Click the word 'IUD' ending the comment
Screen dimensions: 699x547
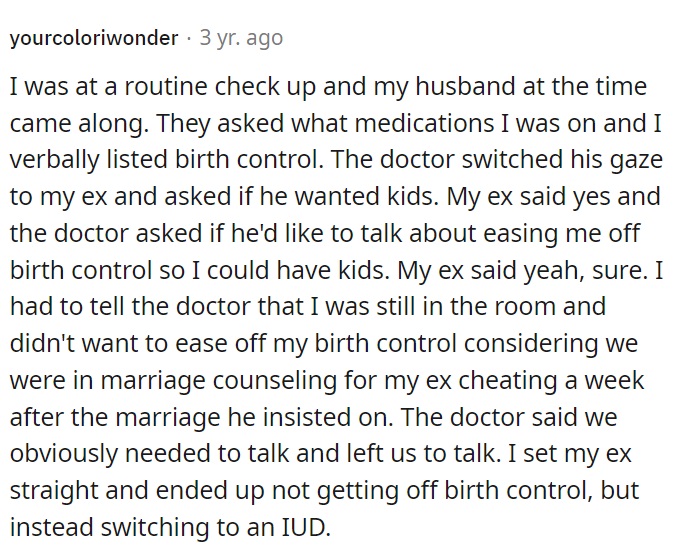pos(306,527)
